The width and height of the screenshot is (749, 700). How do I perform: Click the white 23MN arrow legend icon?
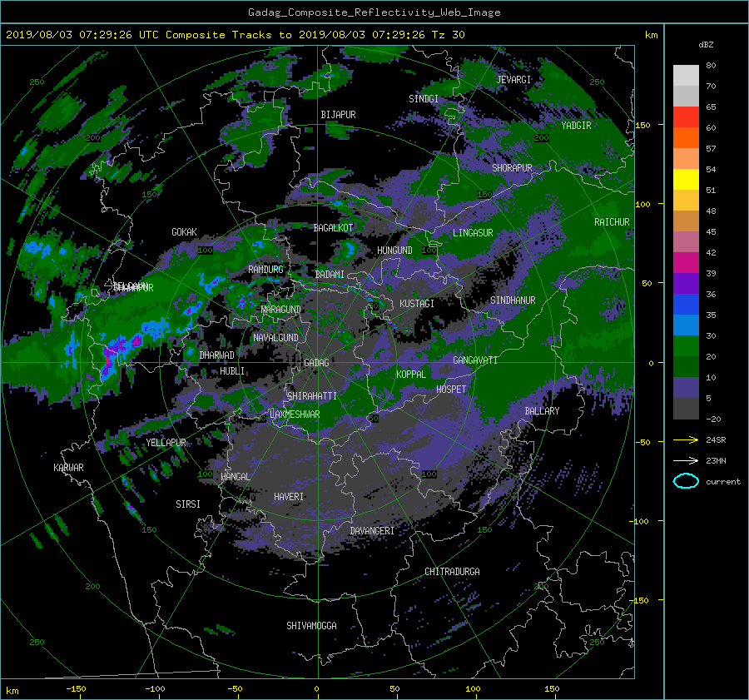[686, 460]
